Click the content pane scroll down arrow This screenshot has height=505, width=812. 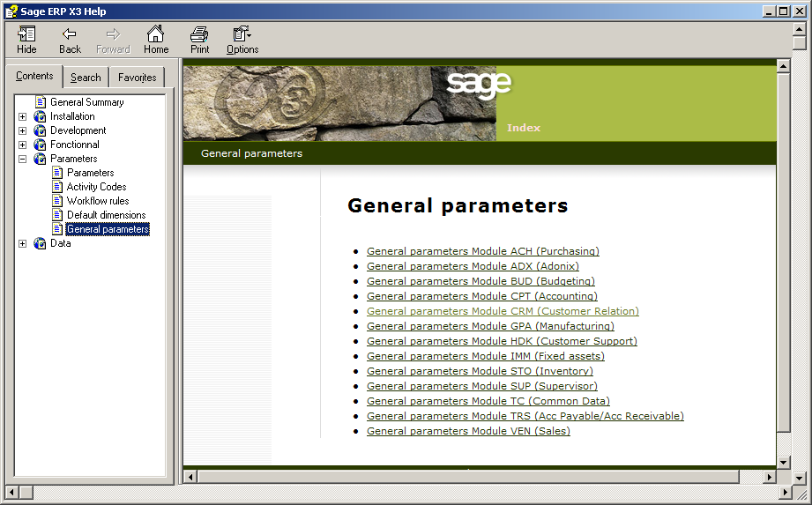(783, 462)
